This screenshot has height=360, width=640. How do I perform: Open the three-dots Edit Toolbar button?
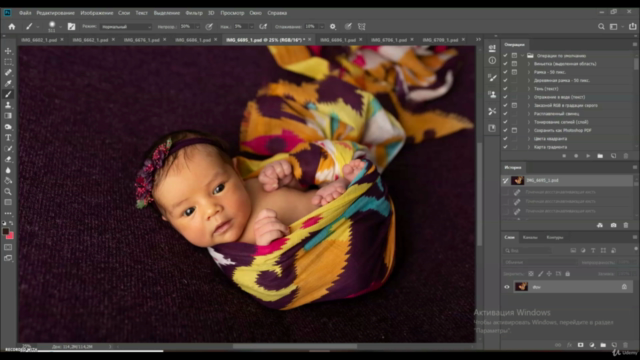click(x=8, y=213)
